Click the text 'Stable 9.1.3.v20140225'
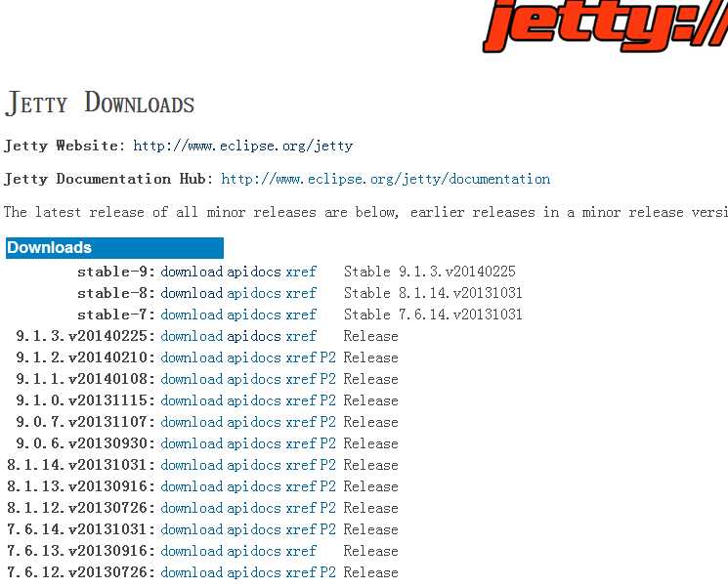 (429, 272)
